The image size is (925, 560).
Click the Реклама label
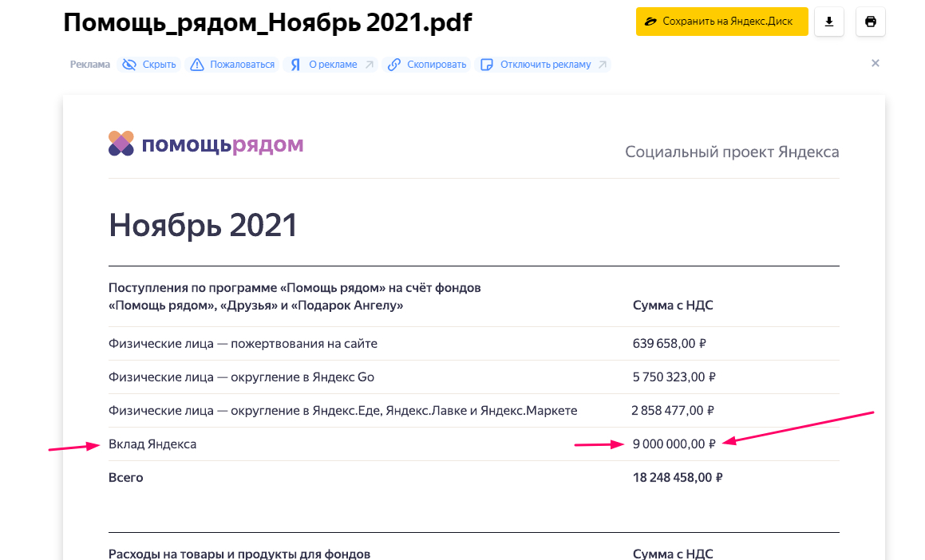tap(89, 65)
